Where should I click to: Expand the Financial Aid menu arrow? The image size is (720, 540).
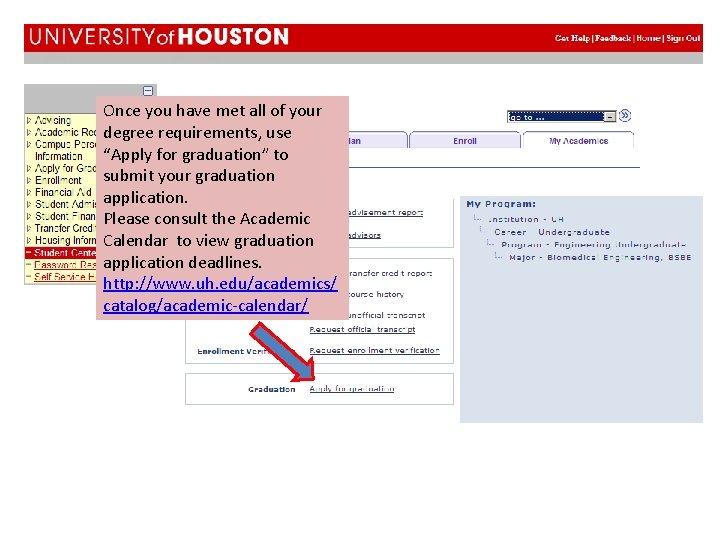tap(29, 192)
